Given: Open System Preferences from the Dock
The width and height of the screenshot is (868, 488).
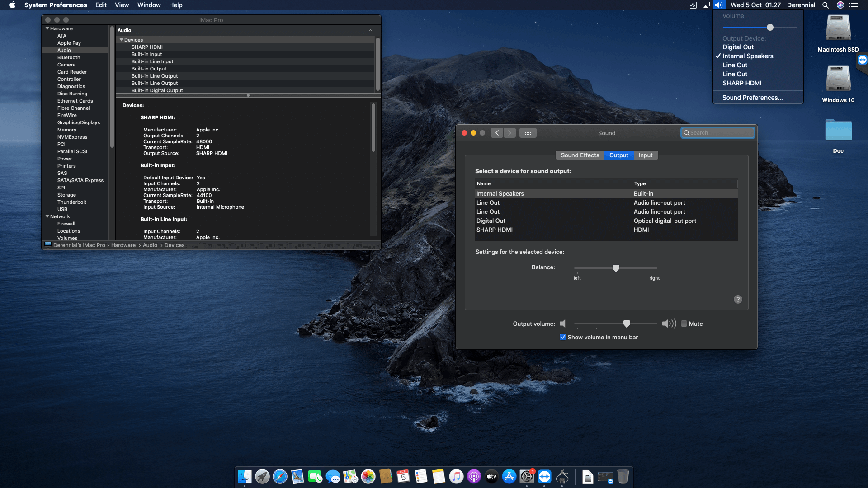Looking at the screenshot, I should [x=527, y=477].
